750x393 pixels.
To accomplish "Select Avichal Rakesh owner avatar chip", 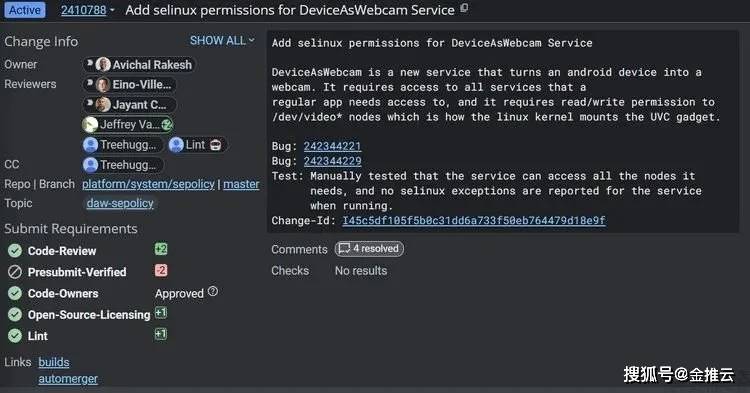I will (139, 65).
